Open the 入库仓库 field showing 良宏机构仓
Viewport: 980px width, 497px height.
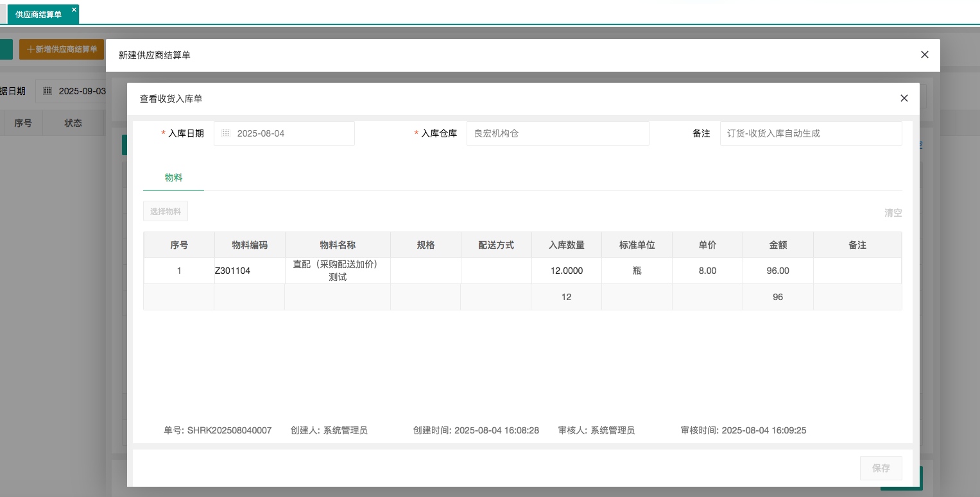pos(557,133)
